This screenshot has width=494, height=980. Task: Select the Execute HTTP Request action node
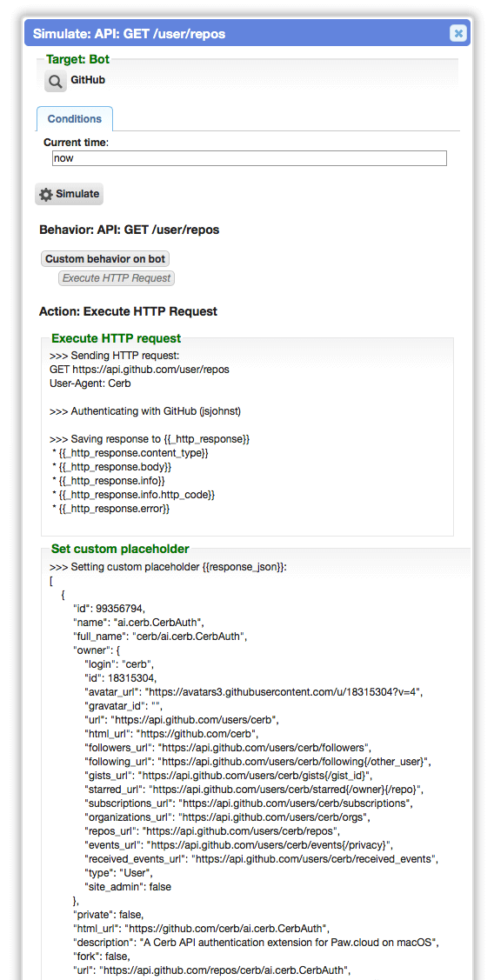coord(117,278)
